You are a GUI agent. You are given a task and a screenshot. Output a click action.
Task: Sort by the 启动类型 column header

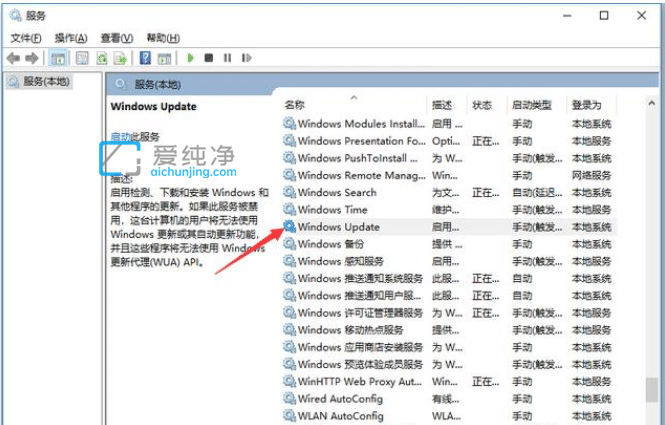click(531, 105)
